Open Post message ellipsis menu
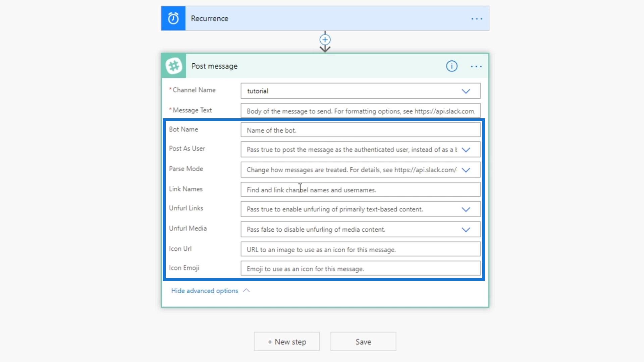Screen dimensions: 644x362 (x=476, y=66)
